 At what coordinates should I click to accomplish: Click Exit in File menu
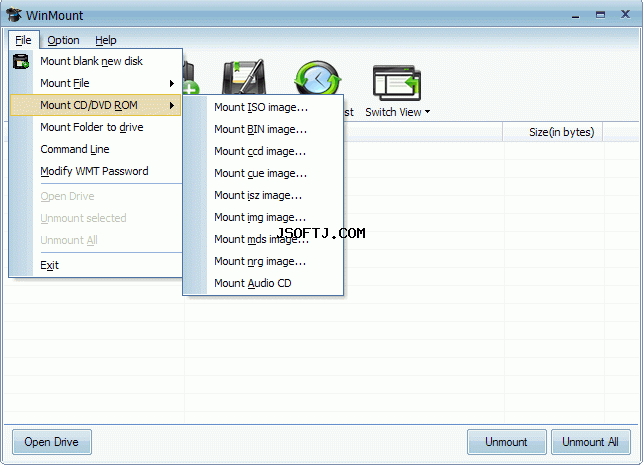95,265
